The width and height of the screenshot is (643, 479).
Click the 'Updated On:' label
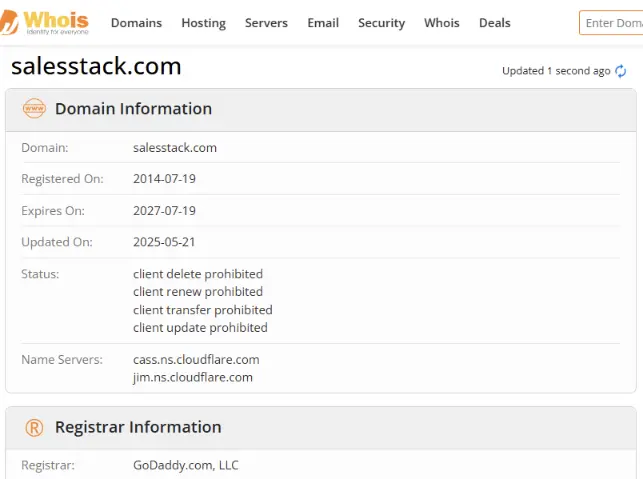57,242
